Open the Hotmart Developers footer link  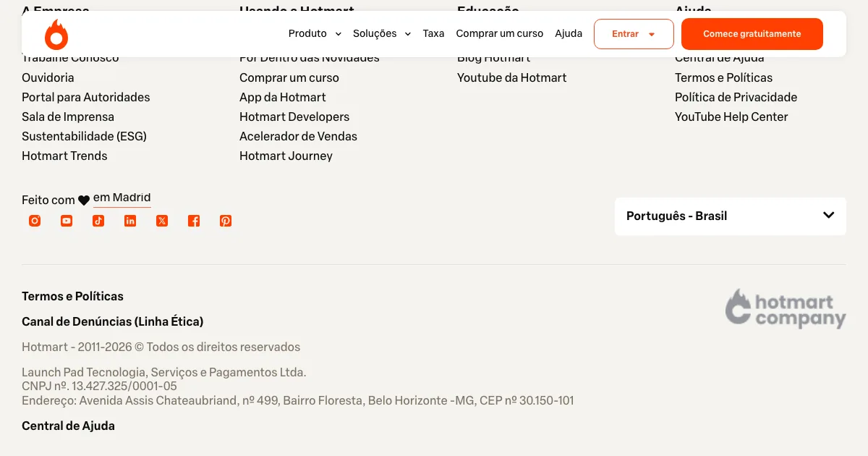pyautogui.click(x=294, y=117)
